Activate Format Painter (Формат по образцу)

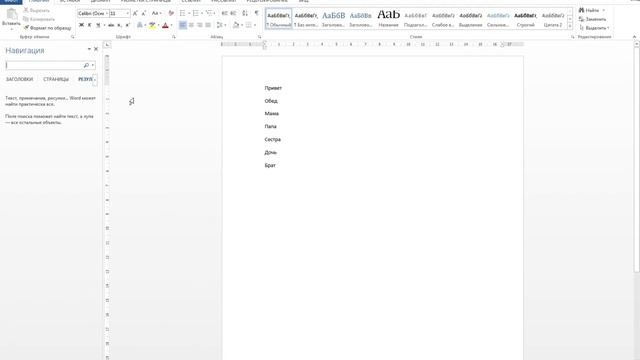[x=47, y=28]
